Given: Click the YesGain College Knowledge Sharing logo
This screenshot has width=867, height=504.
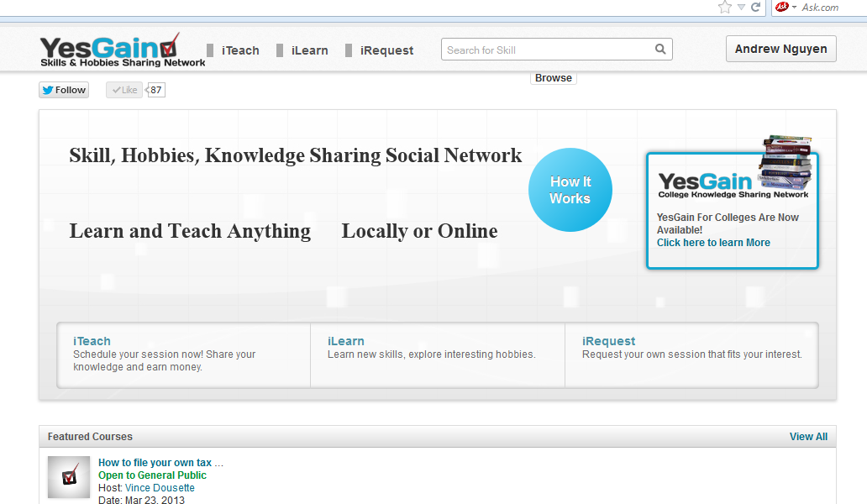Looking at the screenshot, I should [732, 186].
